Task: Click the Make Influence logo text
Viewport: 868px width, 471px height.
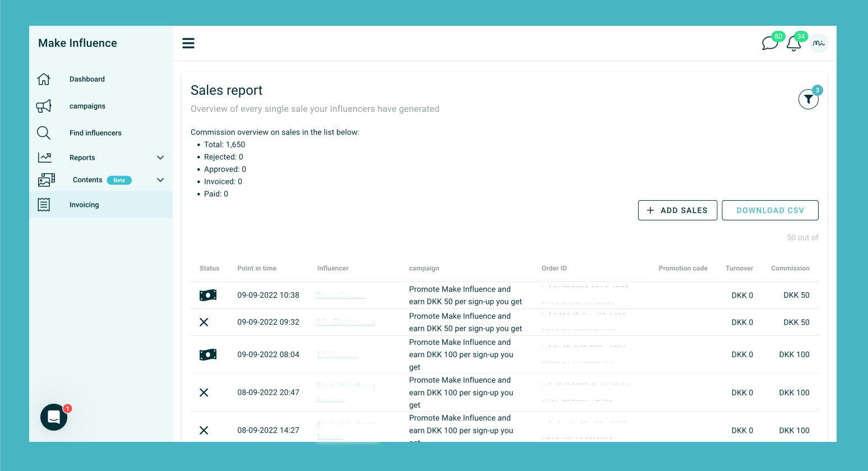Action: tap(77, 43)
